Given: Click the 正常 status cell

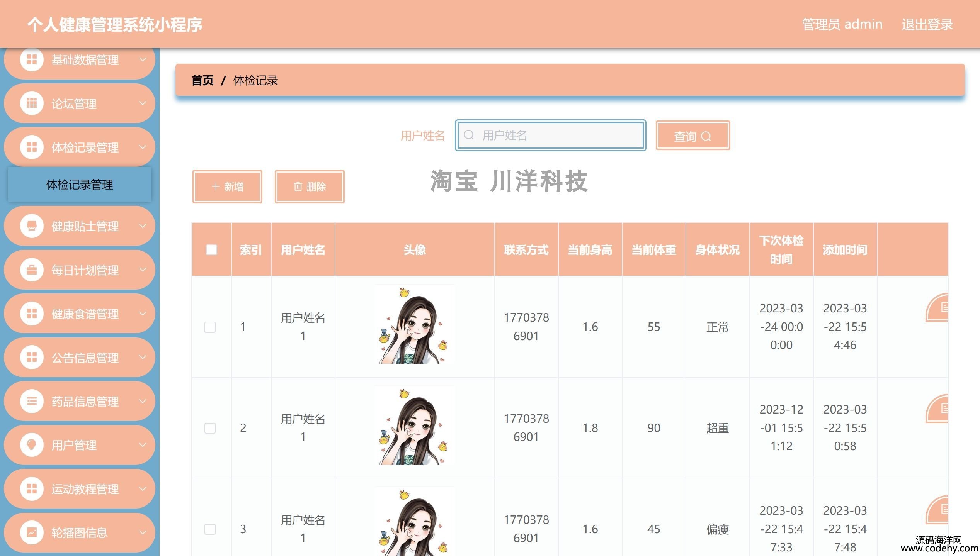Looking at the screenshot, I should click(x=718, y=327).
